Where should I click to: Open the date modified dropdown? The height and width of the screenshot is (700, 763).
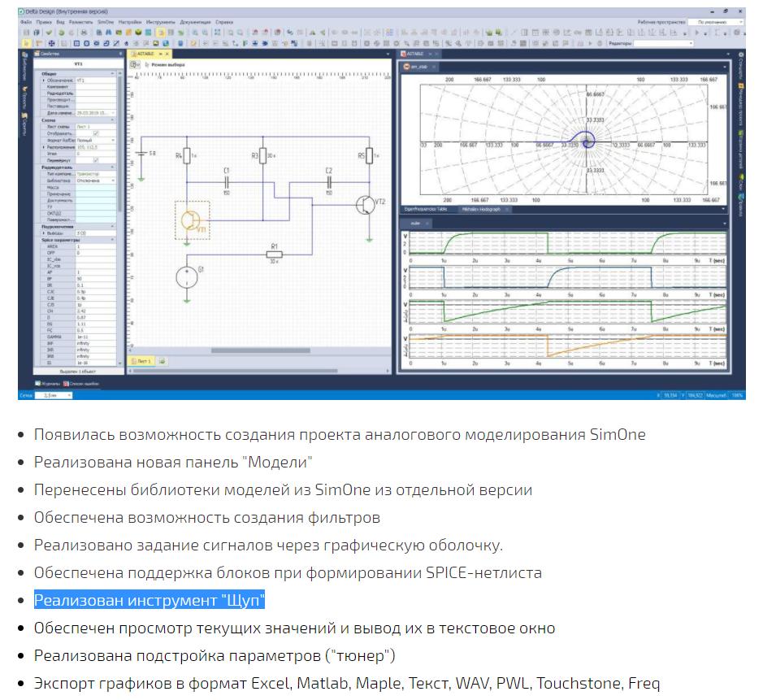coord(114,112)
